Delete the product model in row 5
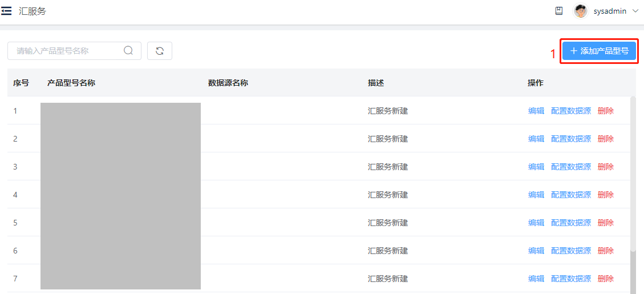644x294 pixels. pyautogui.click(x=606, y=223)
